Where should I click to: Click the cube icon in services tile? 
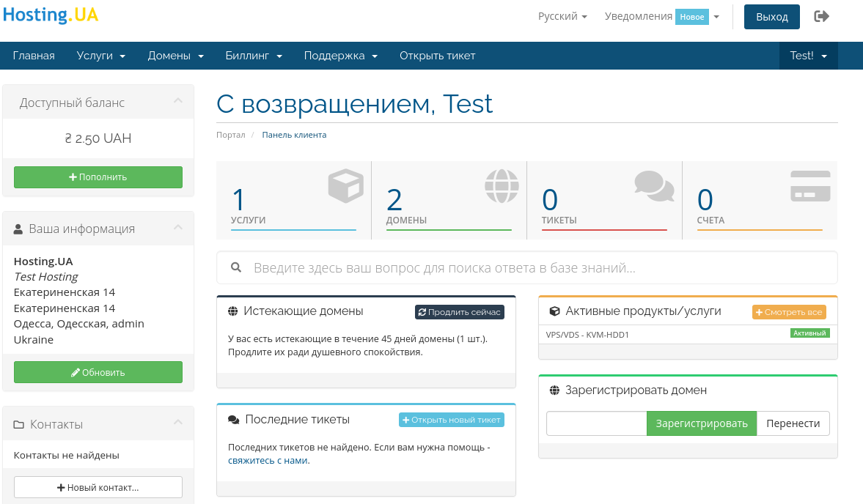click(345, 186)
